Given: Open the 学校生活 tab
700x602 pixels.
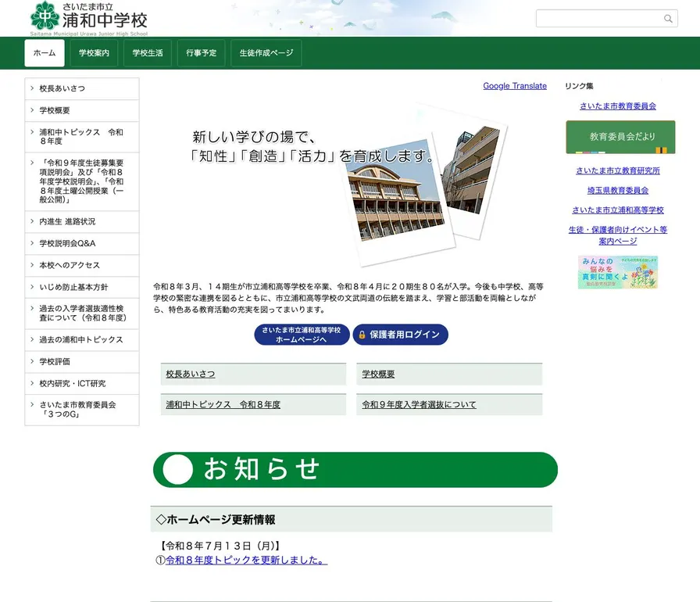Looking at the screenshot, I should (148, 53).
